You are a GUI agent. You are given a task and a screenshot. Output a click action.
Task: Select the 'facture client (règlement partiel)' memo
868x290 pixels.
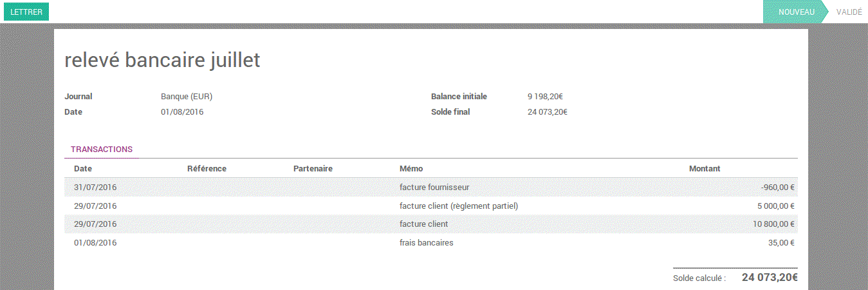pyautogui.click(x=458, y=206)
